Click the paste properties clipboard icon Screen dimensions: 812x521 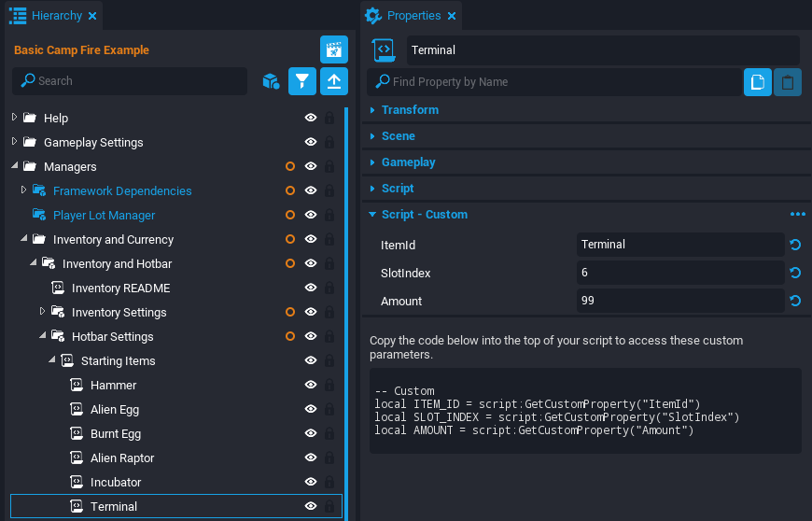(x=788, y=82)
